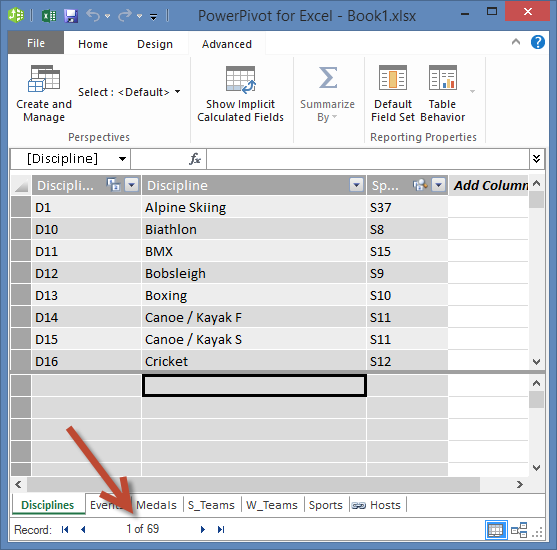
Task: Switch to the linked Hosts table tab
Action: click(x=377, y=505)
